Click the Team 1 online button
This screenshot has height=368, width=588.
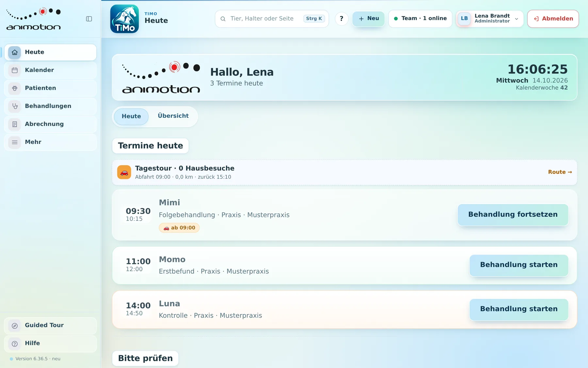(420, 19)
